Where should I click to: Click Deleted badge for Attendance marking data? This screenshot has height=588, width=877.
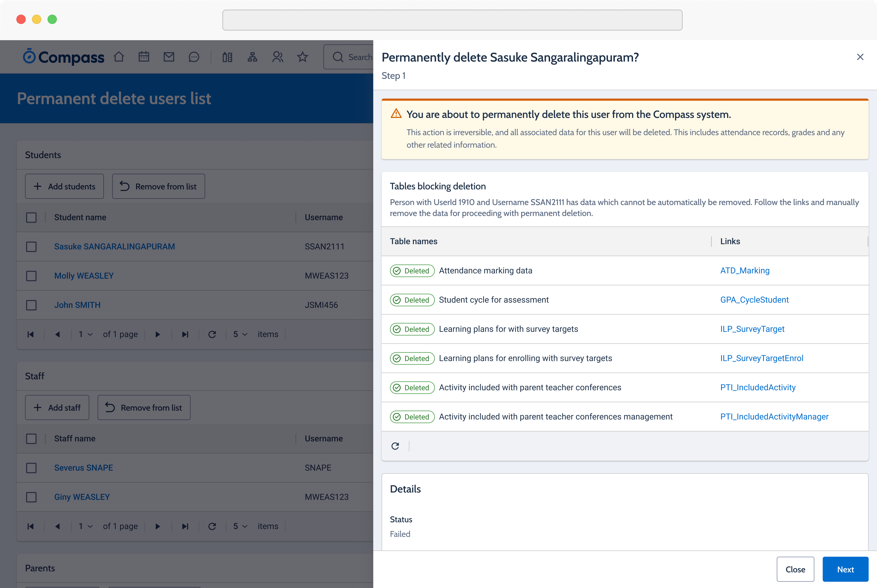pos(412,271)
